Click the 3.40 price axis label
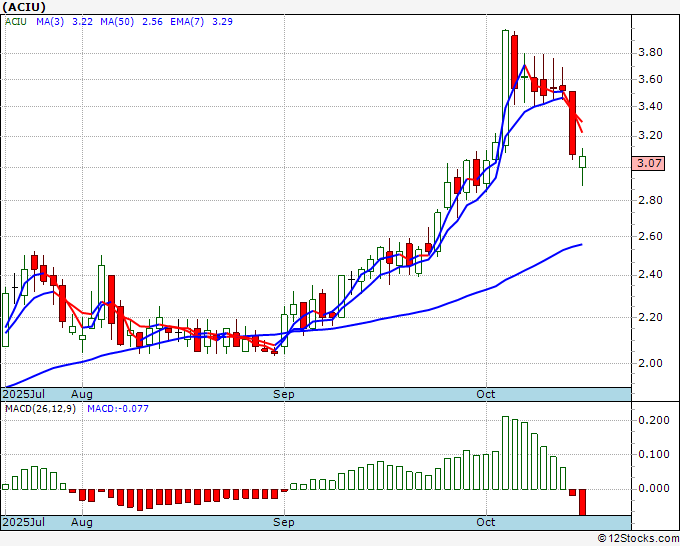Image resolution: width=680 pixels, height=546 pixels. click(650, 106)
